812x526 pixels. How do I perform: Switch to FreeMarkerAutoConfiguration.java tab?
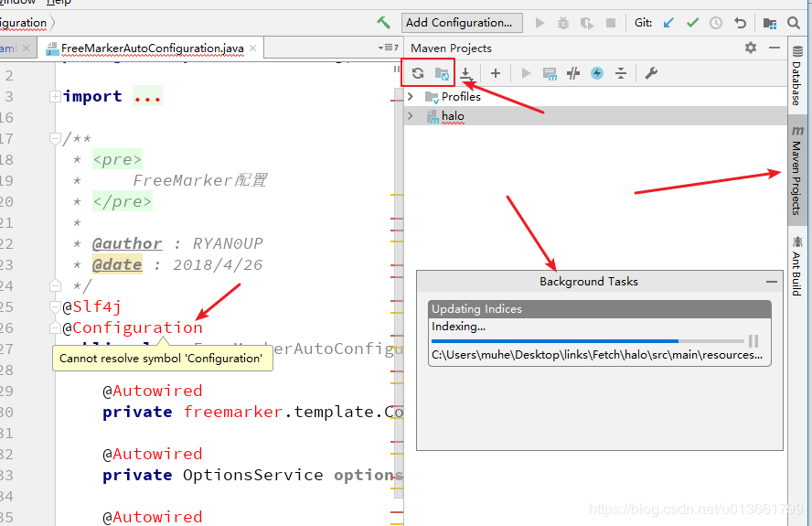[x=152, y=48]
